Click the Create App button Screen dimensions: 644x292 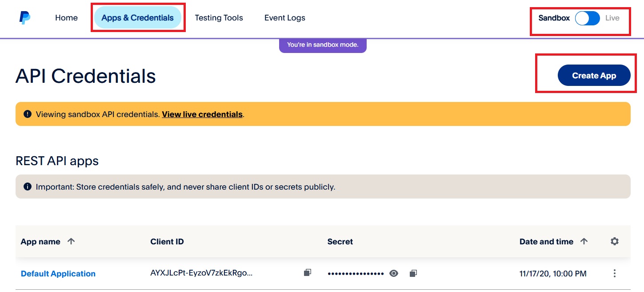click(x=594, y=76)
